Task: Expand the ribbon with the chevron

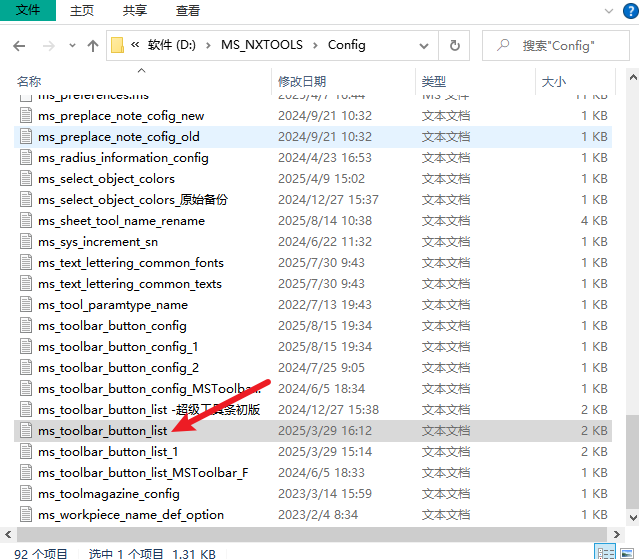Action: [x=609, y=11]
